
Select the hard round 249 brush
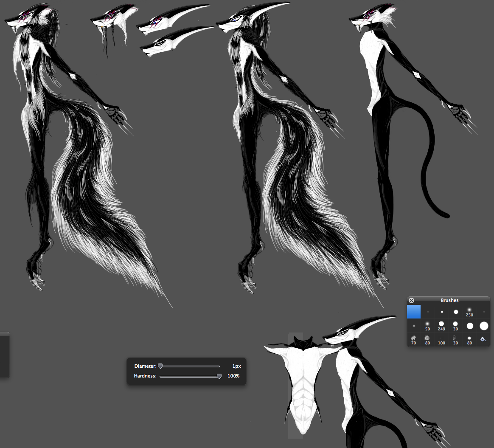point(441,326)
